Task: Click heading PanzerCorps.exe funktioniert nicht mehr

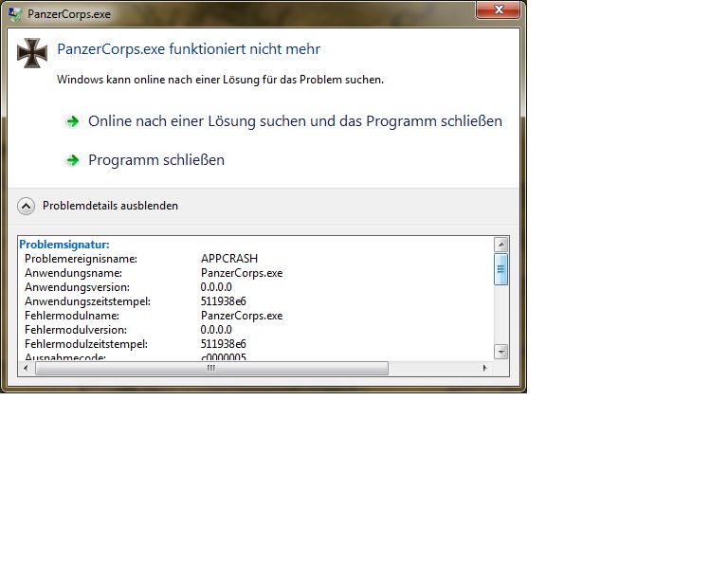Action: coord(189,48)
